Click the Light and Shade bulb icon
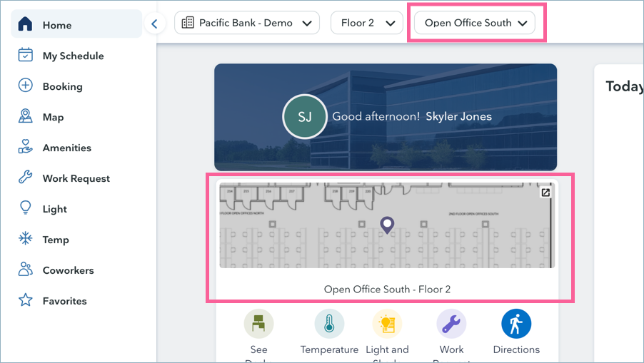 [387, 324]
